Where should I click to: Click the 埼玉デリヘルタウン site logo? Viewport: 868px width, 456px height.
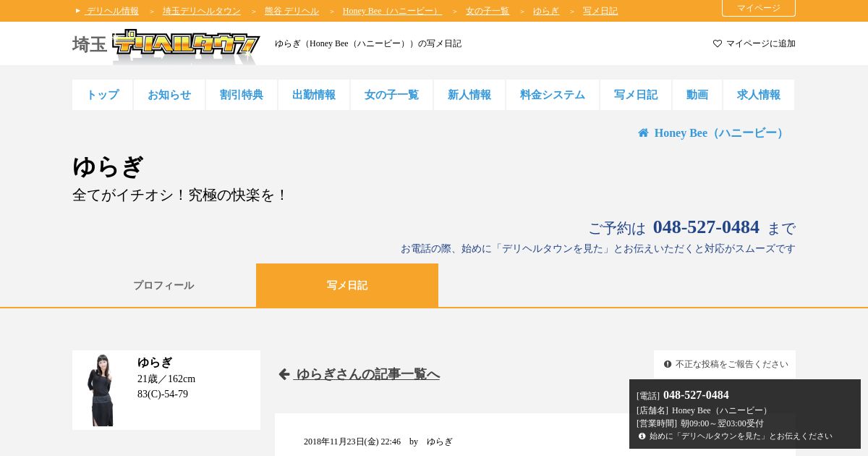point(166,45)
